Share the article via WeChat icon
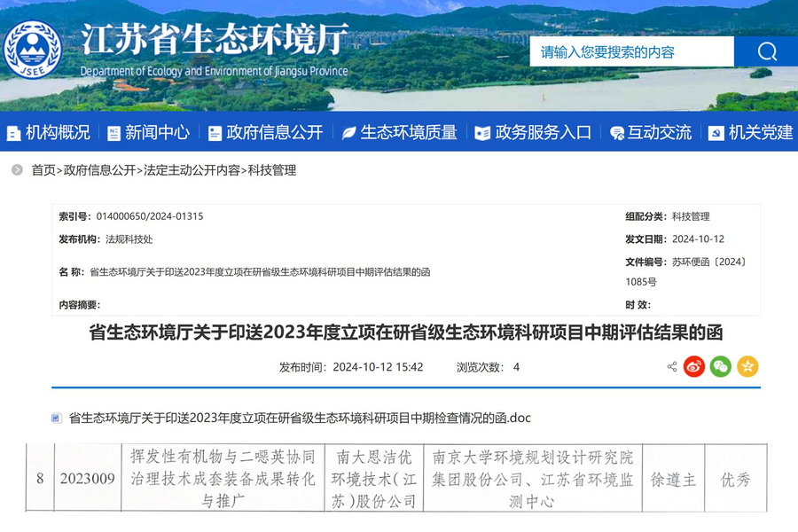This screenshot has width=798, height=532. (721, 366)
